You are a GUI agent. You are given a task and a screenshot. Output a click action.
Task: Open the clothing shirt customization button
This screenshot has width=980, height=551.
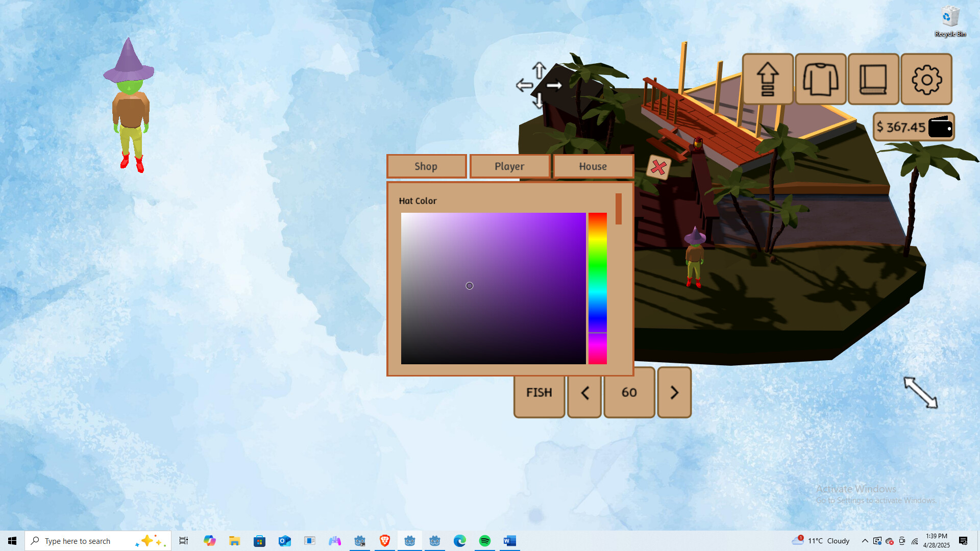click(820, 79)
